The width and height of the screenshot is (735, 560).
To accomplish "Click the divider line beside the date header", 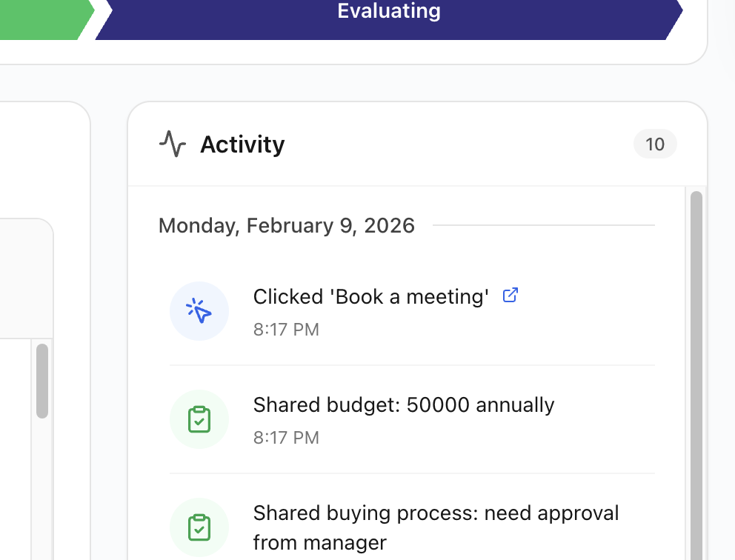I will click(x=543, y=225).
